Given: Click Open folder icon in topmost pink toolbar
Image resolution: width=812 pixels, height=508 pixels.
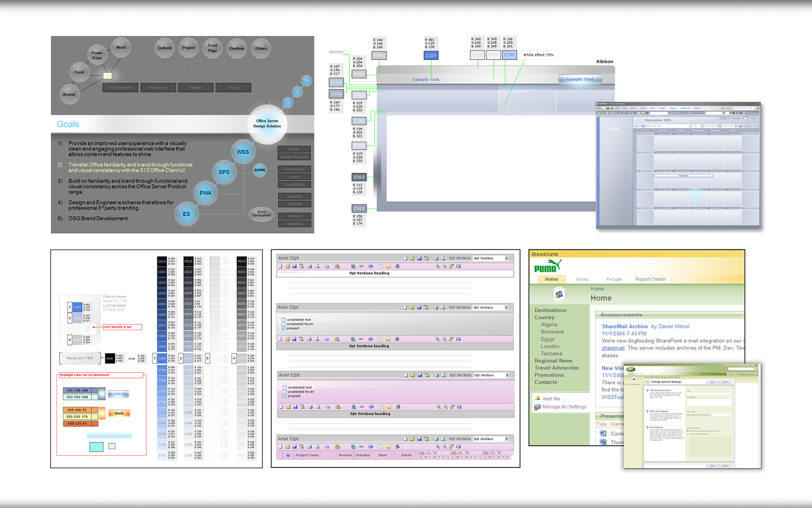Looking at the screenshot, I should [288, 266].
